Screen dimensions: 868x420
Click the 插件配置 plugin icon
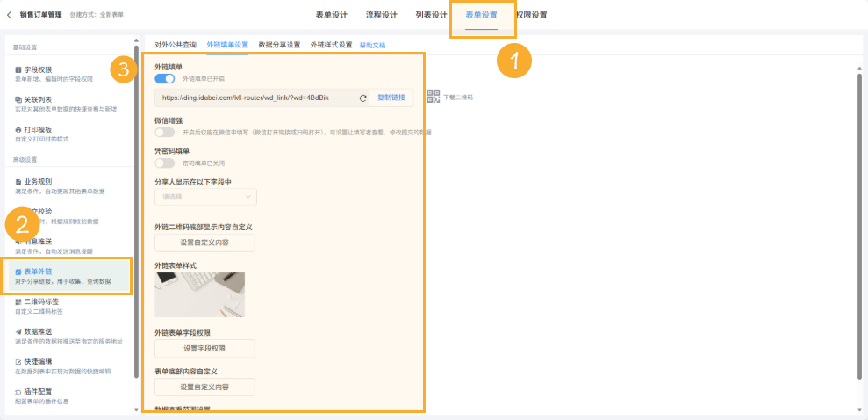pyautogui.click(x=18, y=392)
